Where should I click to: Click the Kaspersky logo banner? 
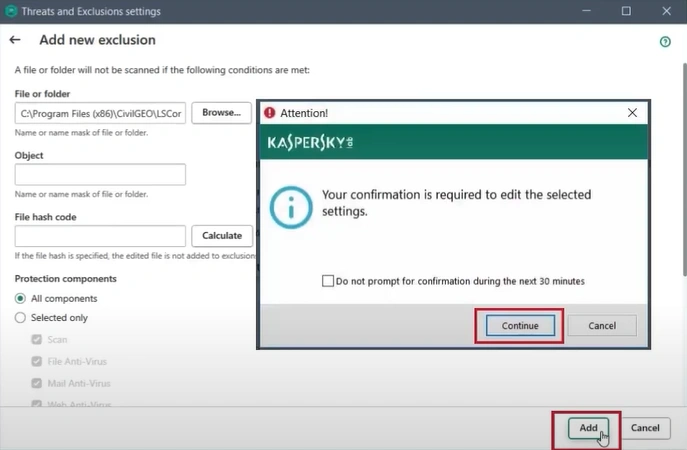coord(453,142)
